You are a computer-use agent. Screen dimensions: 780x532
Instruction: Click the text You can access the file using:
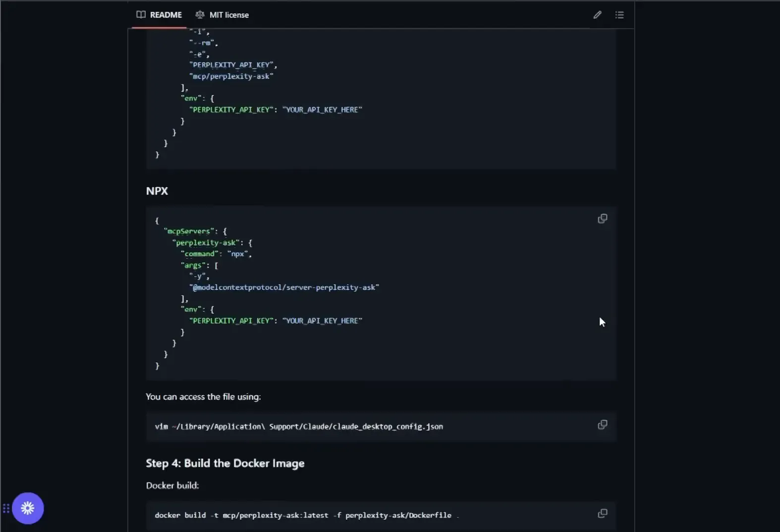203,397
